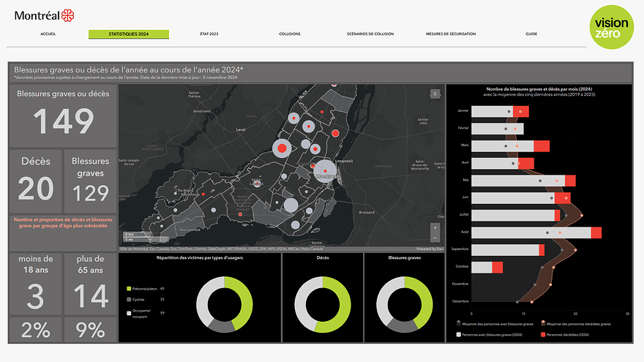Open the COLLISIONS tab
Viewport: 644px width, 362px height.
coord(290,34)
